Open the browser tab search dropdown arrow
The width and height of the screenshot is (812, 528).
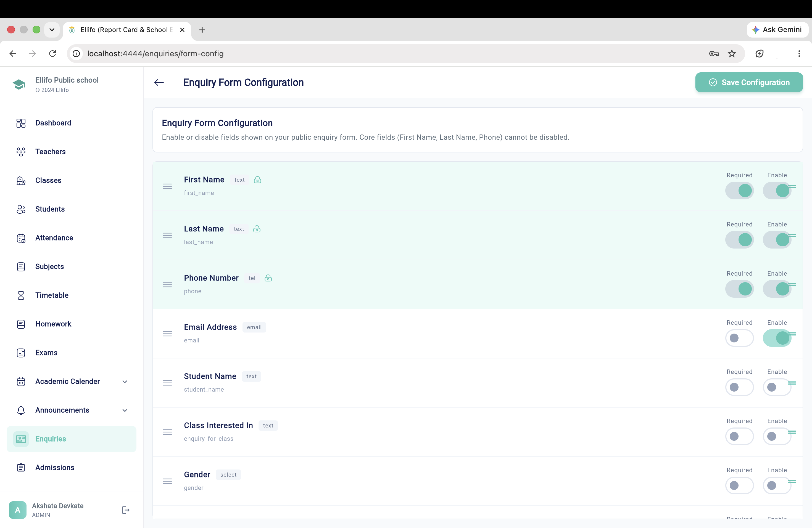52,30
